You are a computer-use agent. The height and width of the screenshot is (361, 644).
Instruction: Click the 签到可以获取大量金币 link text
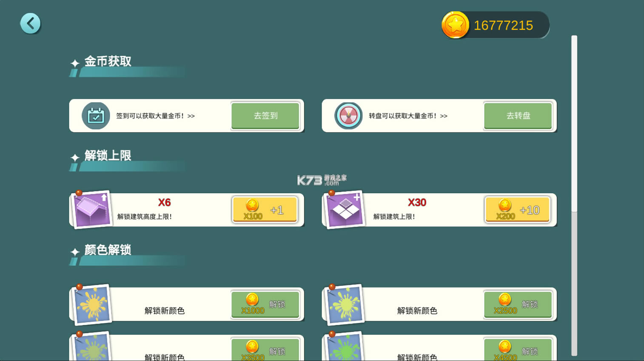tap(155, 116)
